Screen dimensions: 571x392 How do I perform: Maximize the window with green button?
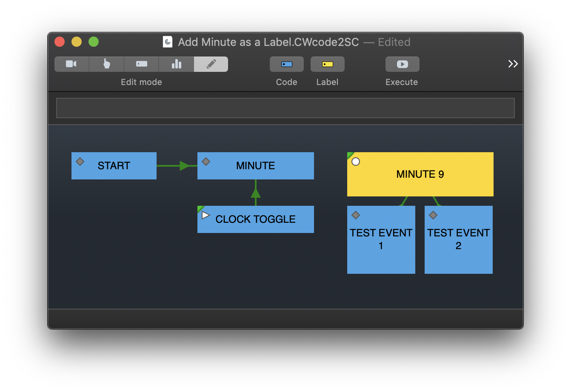click(94, 42)
